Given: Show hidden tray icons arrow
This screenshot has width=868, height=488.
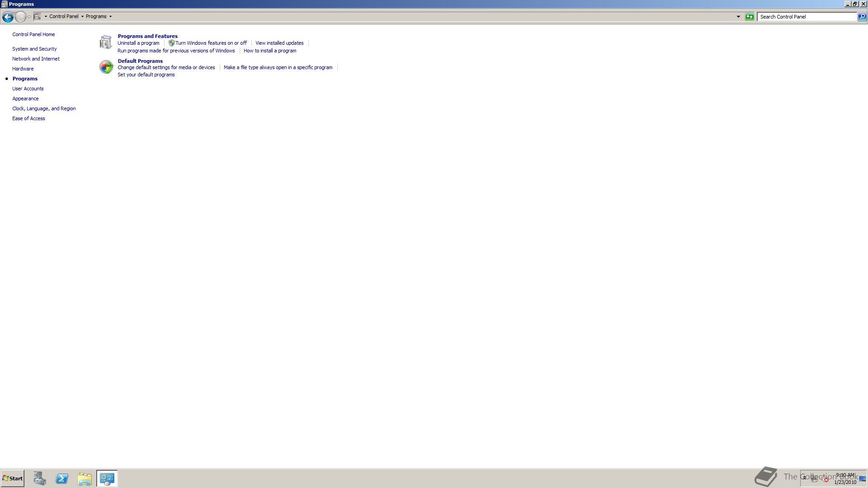Looking at the screenshot, I should coord(805,478).
